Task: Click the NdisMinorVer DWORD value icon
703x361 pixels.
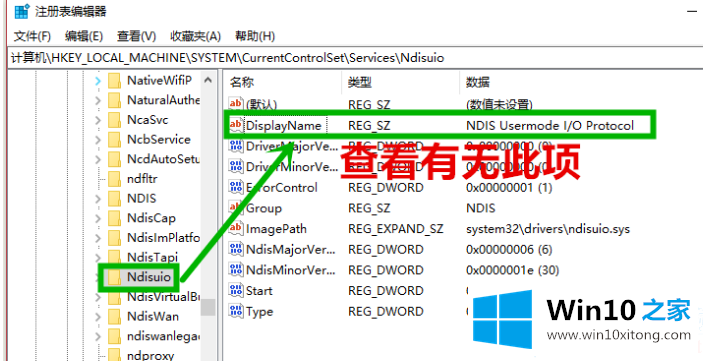Action: [x=235, y=270]
